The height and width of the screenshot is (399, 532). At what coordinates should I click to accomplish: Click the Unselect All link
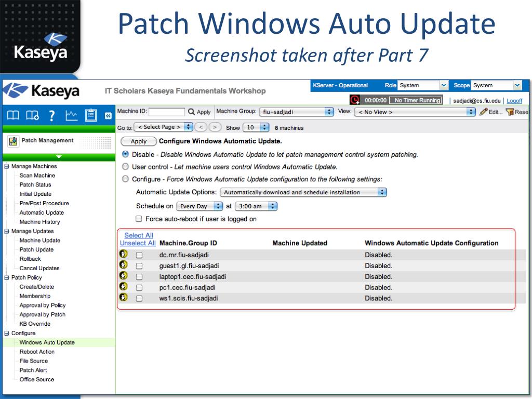coord(137,243)
